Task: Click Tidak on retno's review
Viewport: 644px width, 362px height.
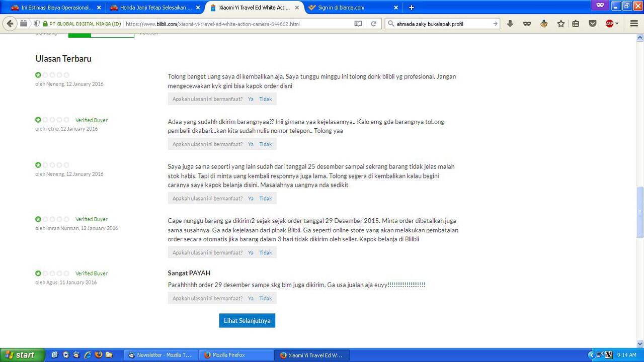Action: pos(266,144)
